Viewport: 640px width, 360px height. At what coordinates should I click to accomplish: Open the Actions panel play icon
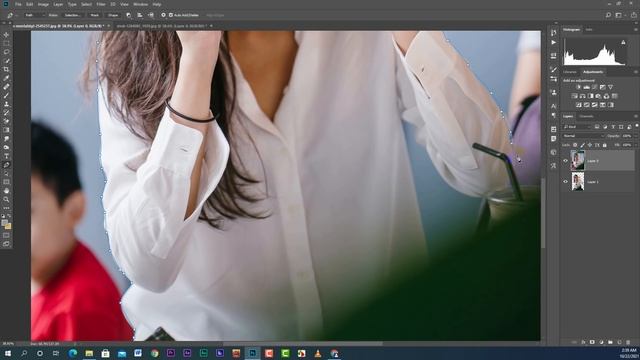click(x=553, y=42)
